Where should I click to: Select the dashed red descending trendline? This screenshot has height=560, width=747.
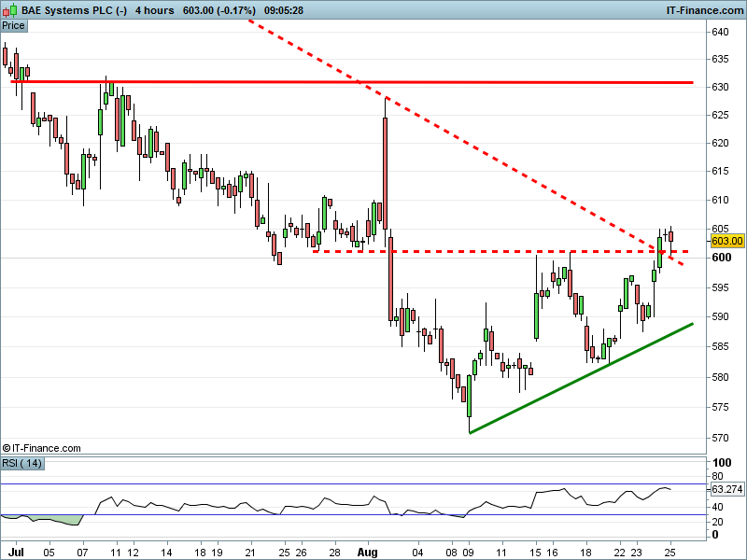[x=467, y=143]
